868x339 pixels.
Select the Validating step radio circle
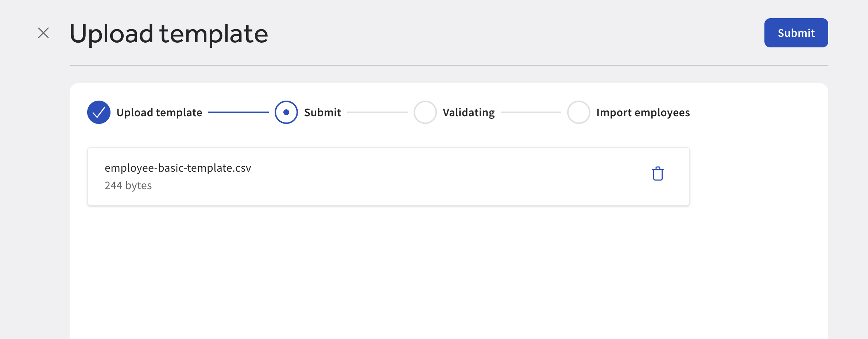coord(425,112)
